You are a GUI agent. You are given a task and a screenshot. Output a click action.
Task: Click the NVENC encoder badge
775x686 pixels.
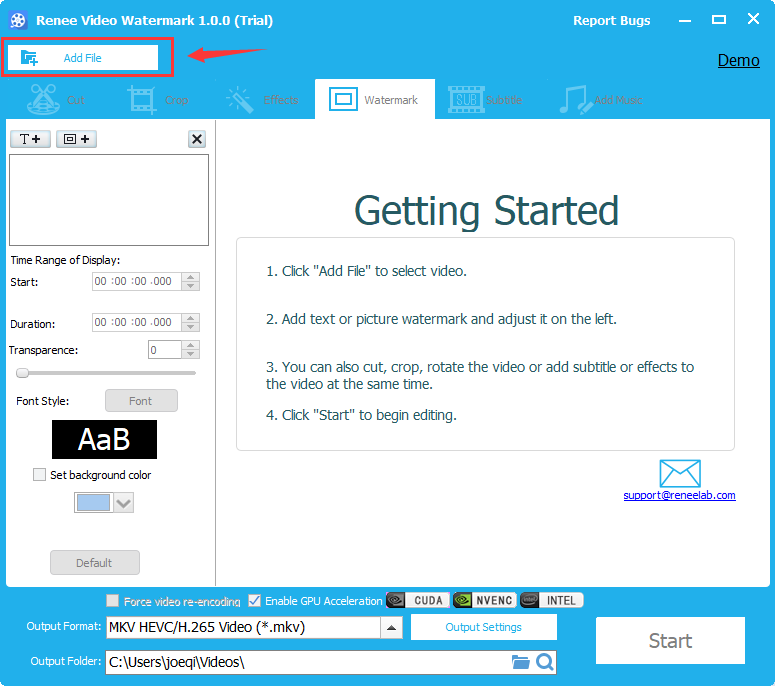484,600
